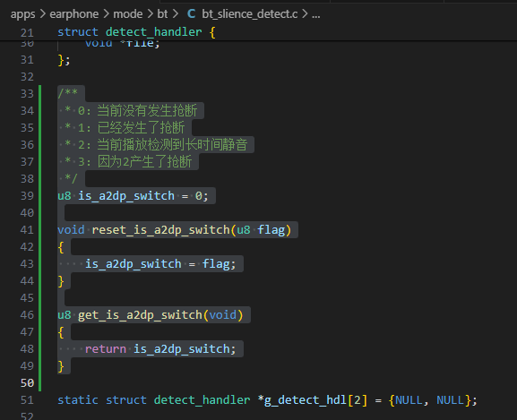
Task: Click 'flag;' value on line 43
Action: tap(219, 264)
